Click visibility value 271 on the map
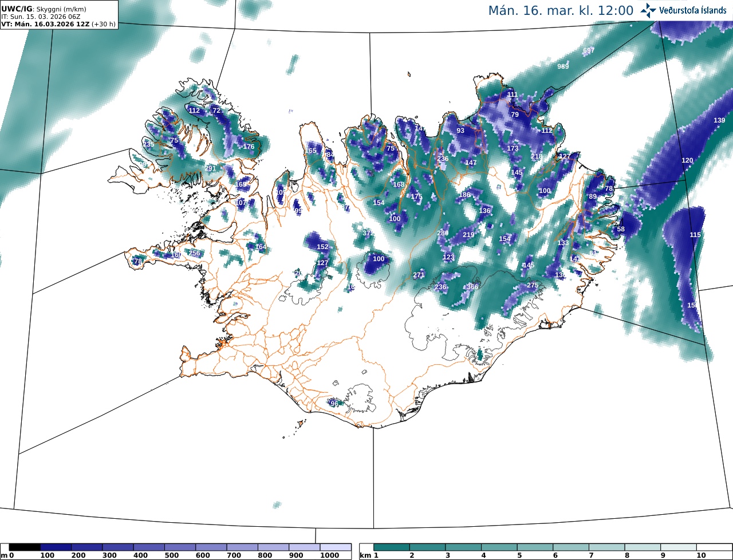This screenshot has width=733, height=560. pyautogui.click(x=419, y=275)
